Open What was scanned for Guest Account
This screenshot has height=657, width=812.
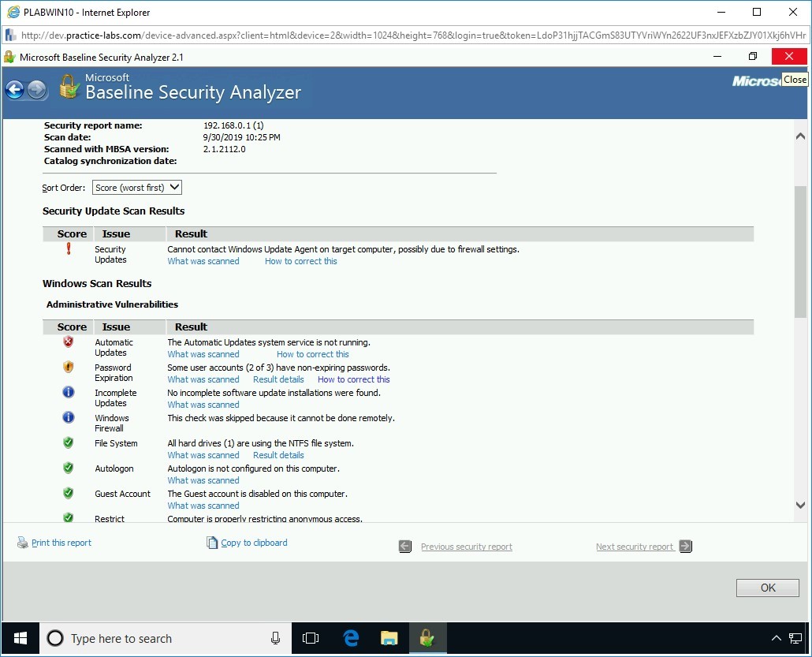pyautogui.click(x=203, y=506)
